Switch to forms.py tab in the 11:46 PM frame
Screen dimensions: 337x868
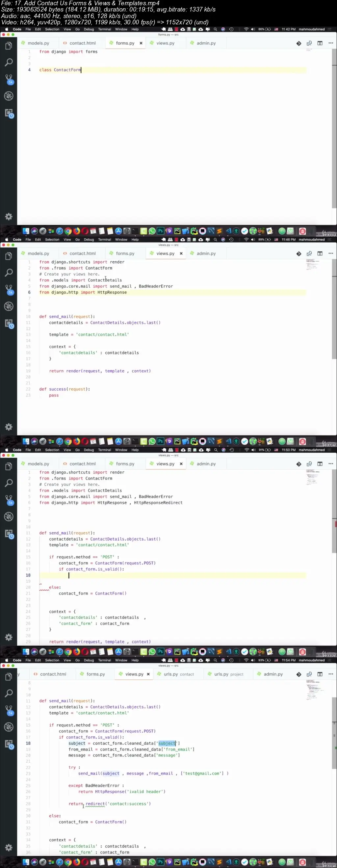(122, 253)
